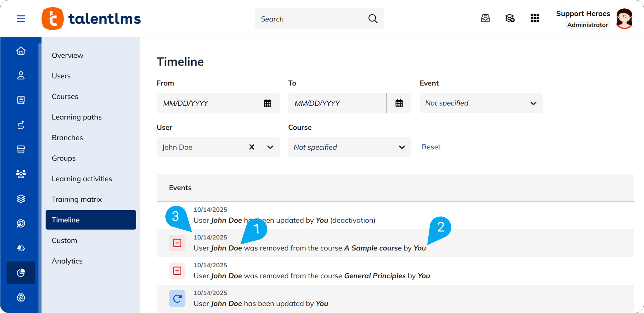Open the Automations sidebar icon
This screenshot has height=313, width=644.
21,223
